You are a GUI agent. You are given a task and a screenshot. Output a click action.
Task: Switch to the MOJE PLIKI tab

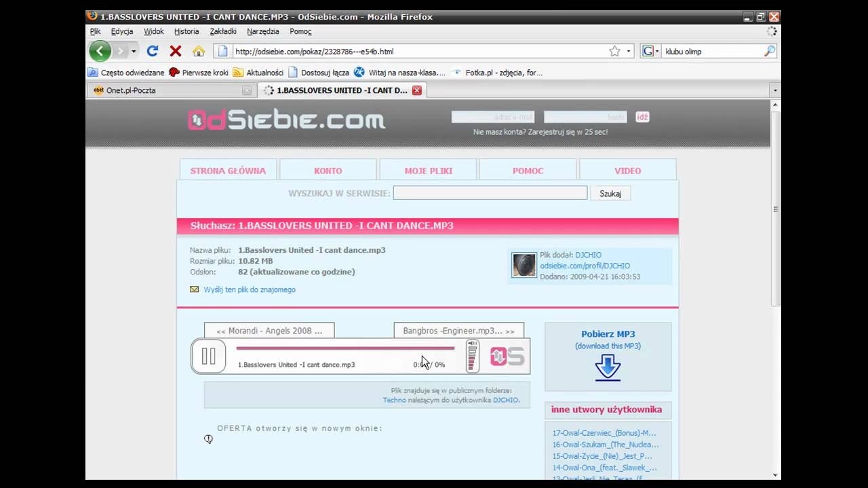tap(428, 171)
